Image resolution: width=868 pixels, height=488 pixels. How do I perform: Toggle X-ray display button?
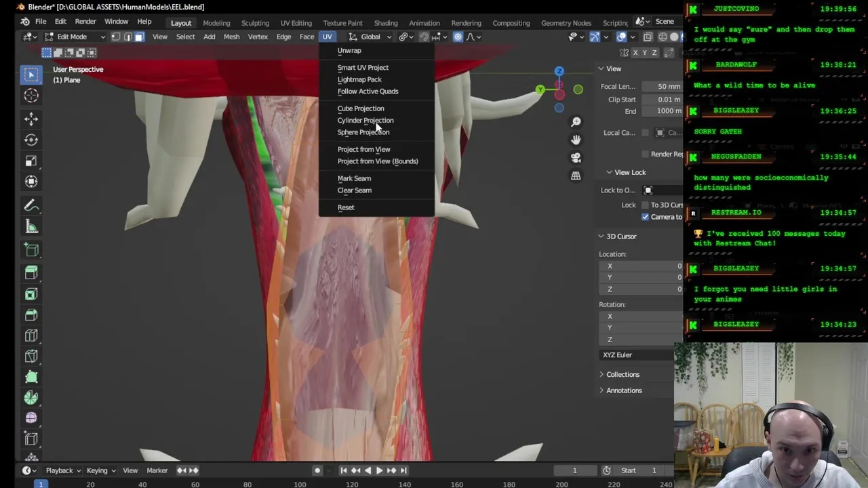pos(648,37)
